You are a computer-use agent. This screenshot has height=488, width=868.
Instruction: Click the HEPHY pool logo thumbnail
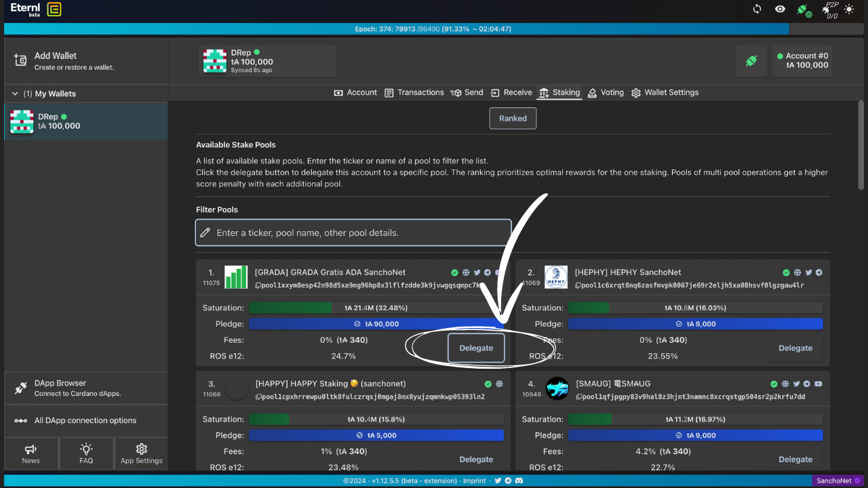click(556, 277)
